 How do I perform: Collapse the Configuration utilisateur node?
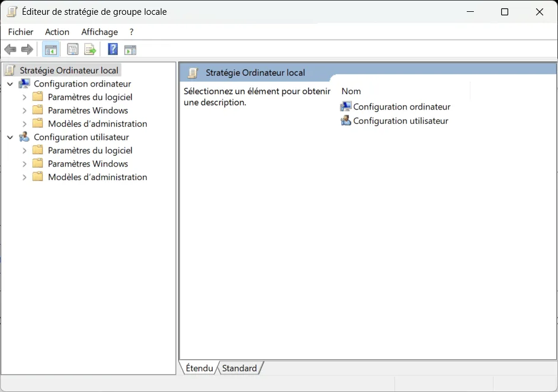10,137
